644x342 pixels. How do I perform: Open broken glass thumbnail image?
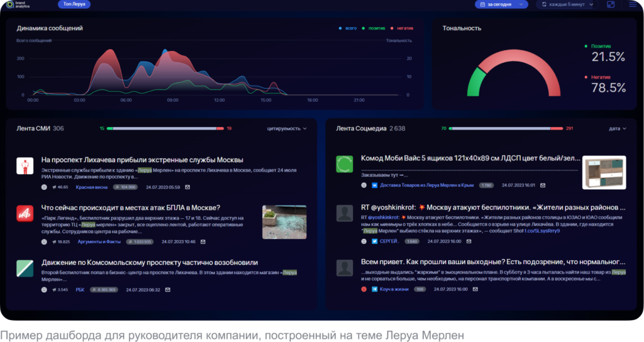[284, 222]
